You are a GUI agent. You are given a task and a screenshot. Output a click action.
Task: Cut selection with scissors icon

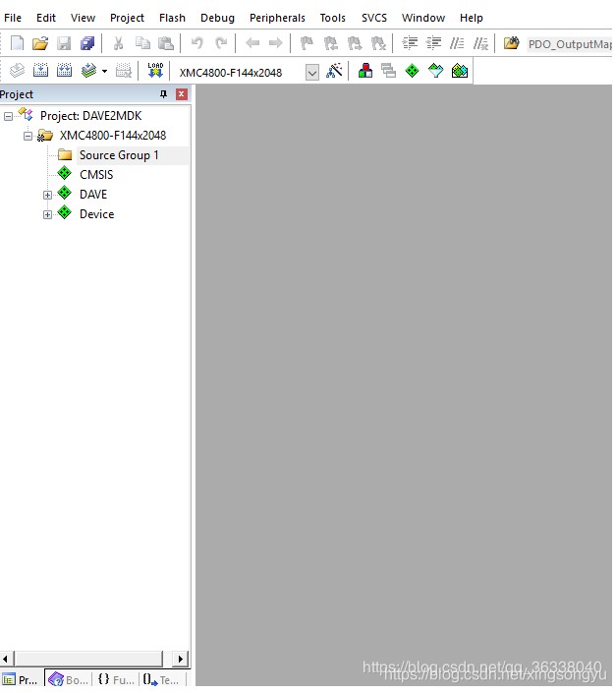[118, 43]
